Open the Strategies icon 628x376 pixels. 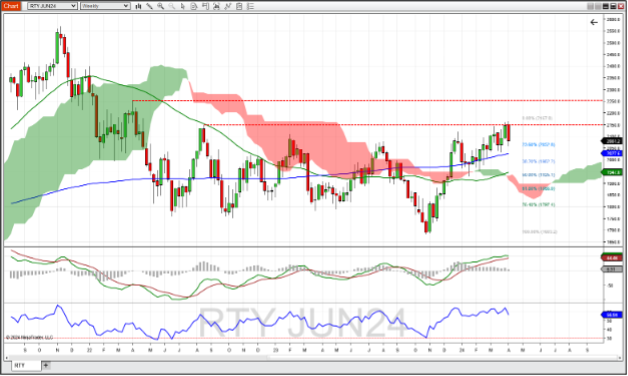(239, 6)
